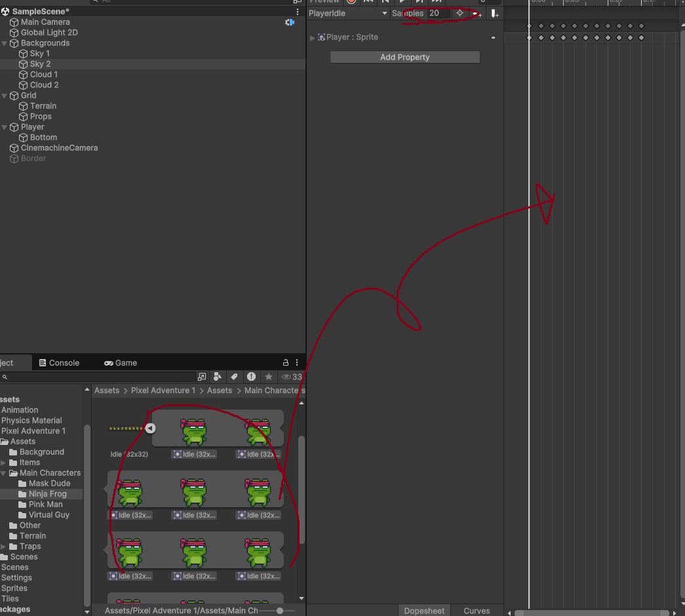Image resolution: width=685 pixels, height=616 pixels.
Task: Select the Ninja Frog folder
Action: [48, 494]
